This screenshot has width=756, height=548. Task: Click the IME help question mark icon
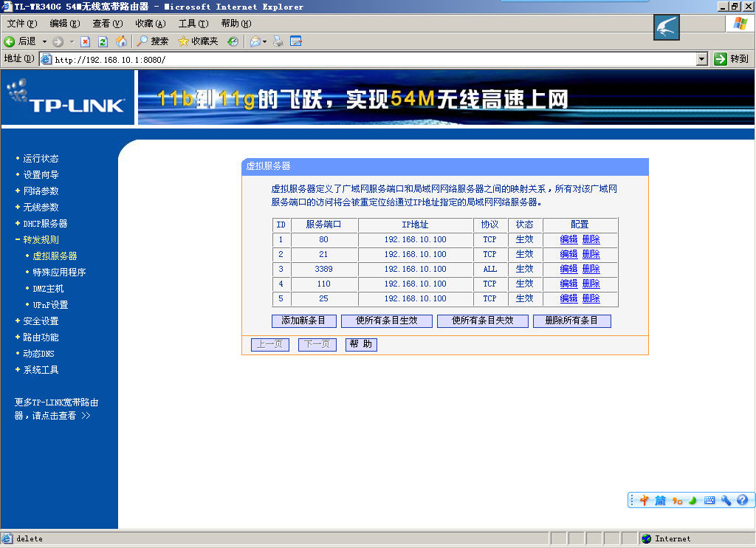[742, 500]
